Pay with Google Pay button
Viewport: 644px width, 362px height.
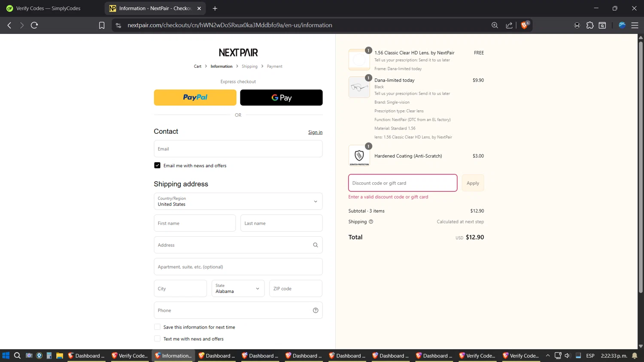point(281,97)
